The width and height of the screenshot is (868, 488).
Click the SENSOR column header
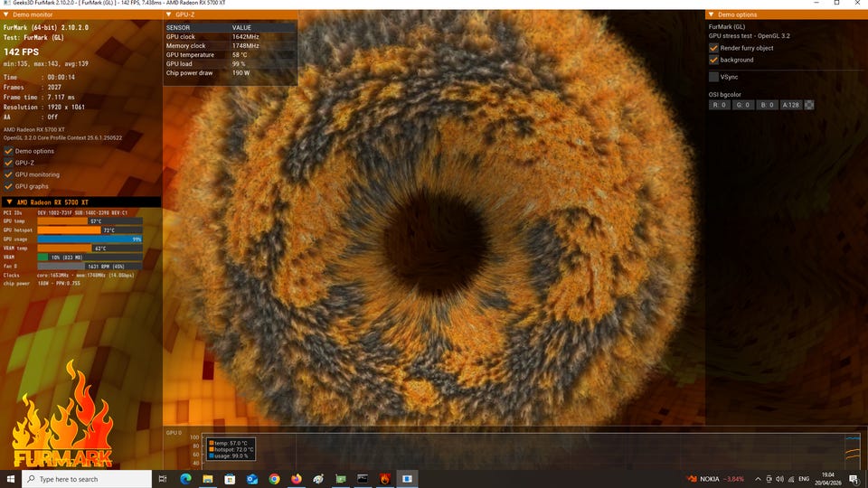[178, 28]
